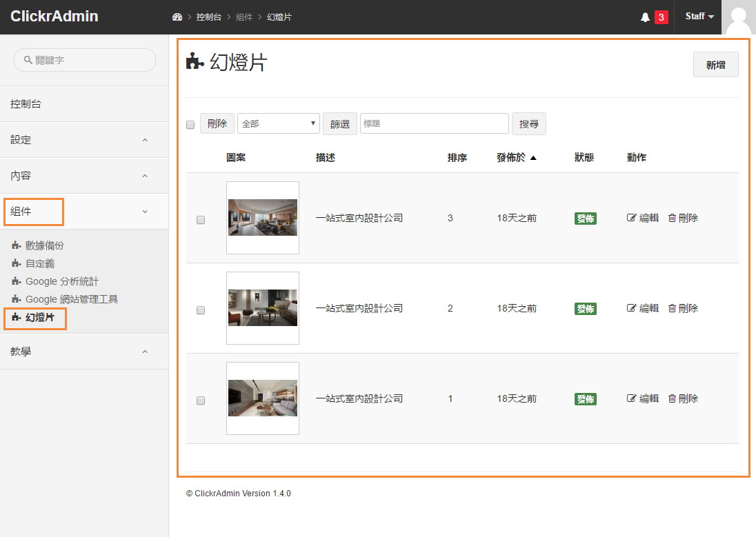
Task: Click the user avatar picture
Action: pyautogui.click(x=738, y=17)
